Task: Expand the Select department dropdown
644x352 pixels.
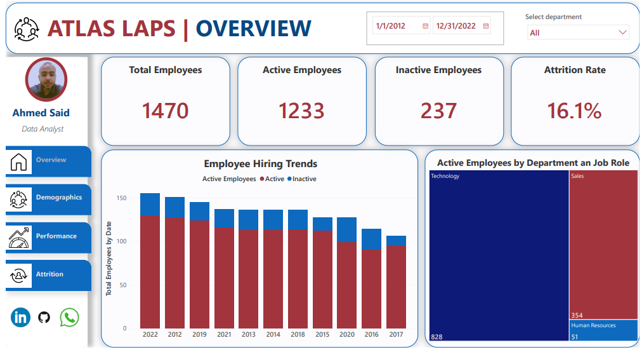Action: pos(622,32)
